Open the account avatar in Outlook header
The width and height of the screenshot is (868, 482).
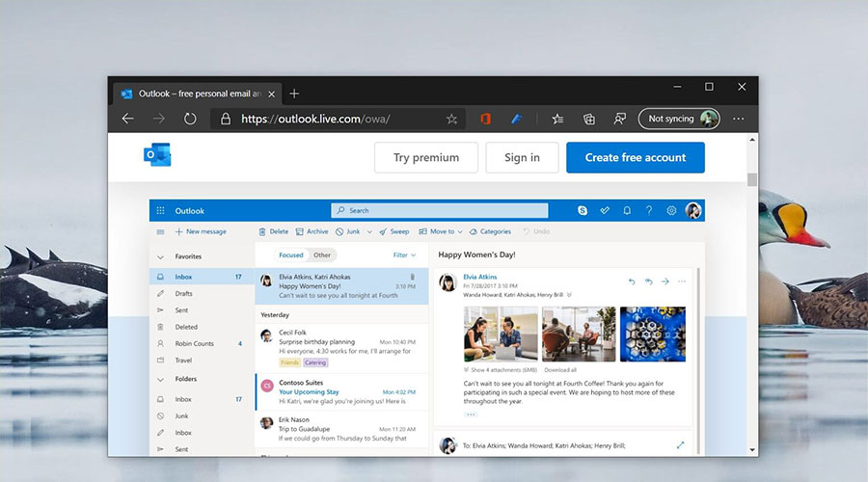(x=693, y=210)
